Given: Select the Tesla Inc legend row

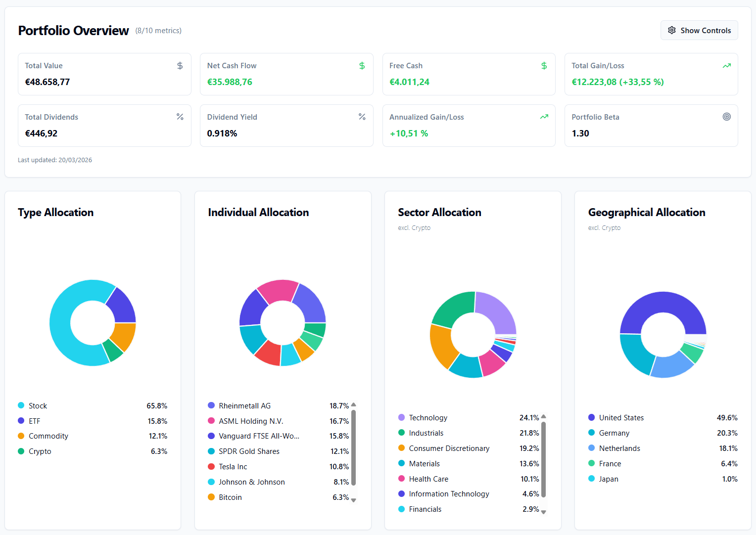Looking at the screenshot, I should pos(279,466).
